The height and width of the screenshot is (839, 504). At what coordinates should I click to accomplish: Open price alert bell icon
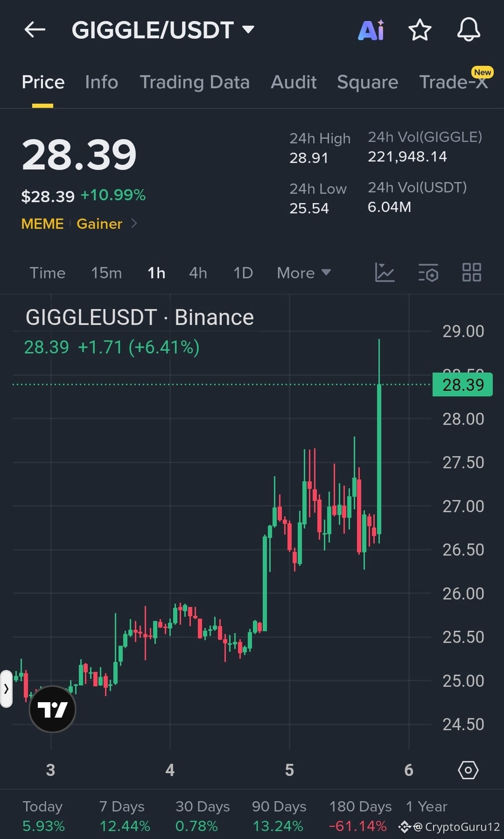pyautogui.click(x=469, y=30)
